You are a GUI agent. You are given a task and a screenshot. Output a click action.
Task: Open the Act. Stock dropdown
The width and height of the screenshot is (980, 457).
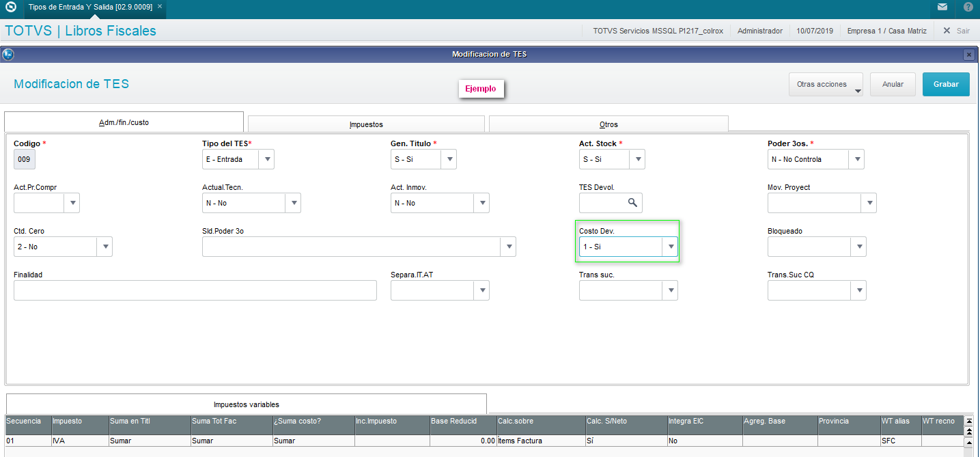click(x=637, y=159)
